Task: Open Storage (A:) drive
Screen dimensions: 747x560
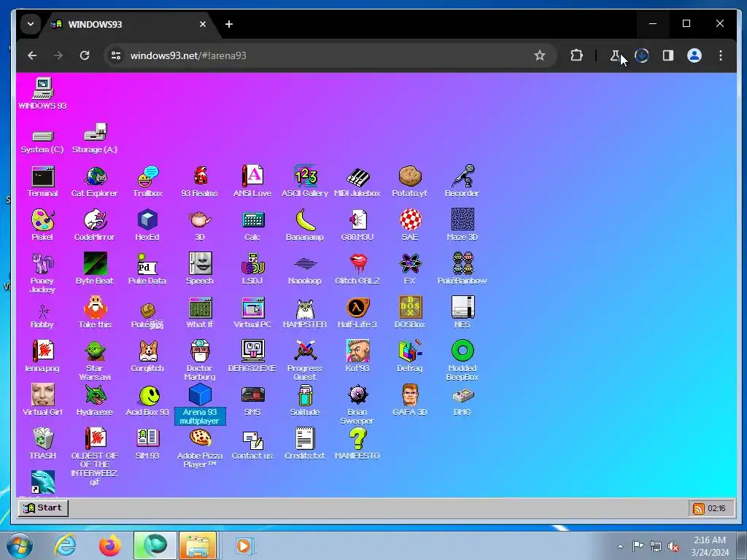Action: [94, 138]
